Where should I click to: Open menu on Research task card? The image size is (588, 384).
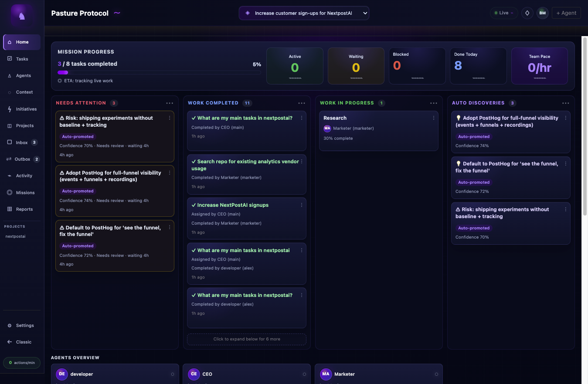pos(433,118)
